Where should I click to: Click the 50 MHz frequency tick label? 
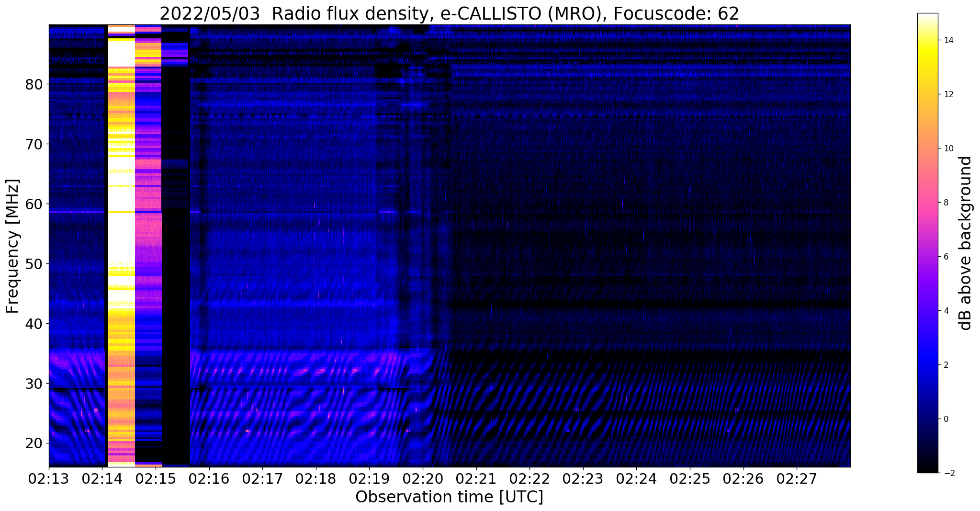pyautogui.click(x=34, y=264)
